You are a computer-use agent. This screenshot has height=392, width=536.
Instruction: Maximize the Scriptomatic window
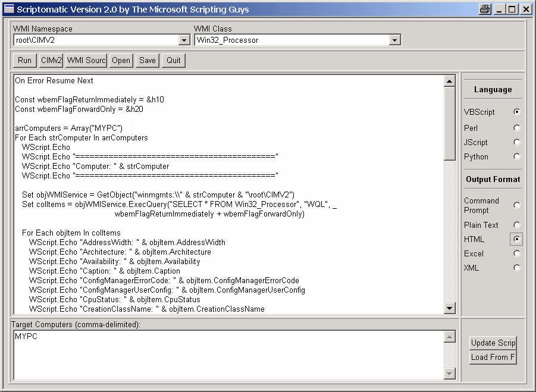(512, 9)
